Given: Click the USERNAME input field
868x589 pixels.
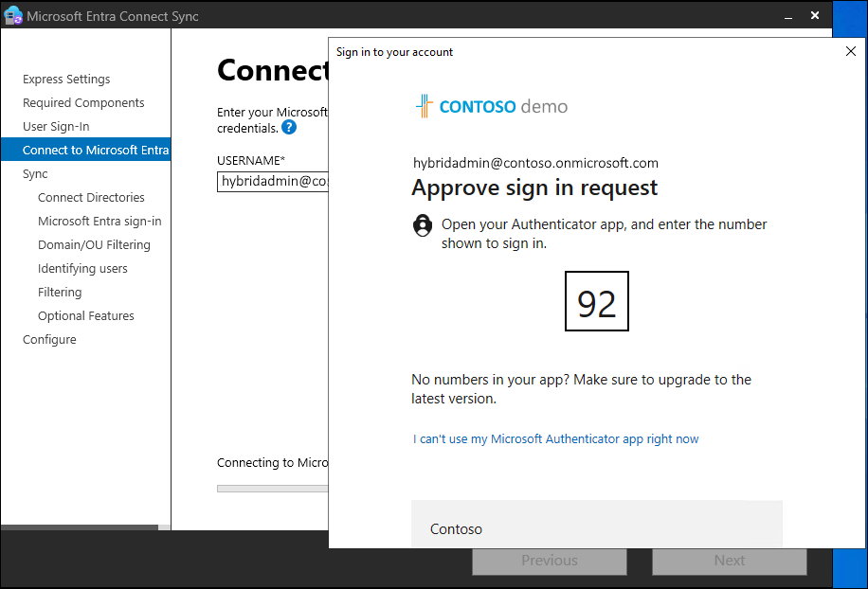Looking at the screenshot, I should (x=273, y=182).
